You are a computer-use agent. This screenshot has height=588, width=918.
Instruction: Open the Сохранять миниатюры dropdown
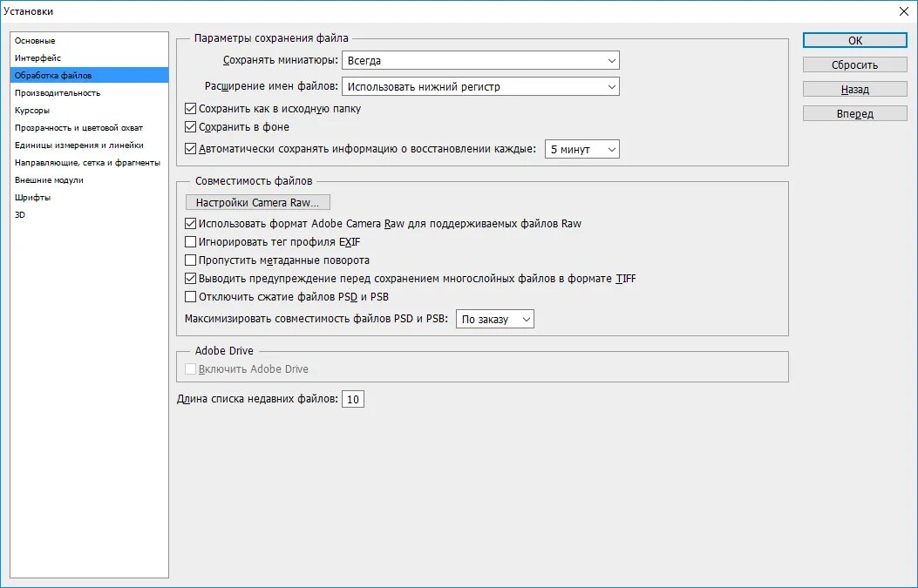480,60
